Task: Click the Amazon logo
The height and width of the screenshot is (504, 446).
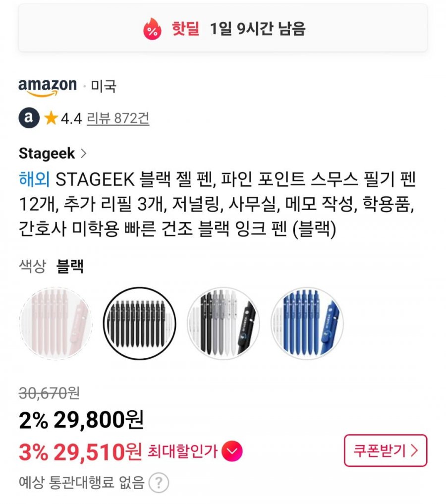Action: (x=48, y=87)
